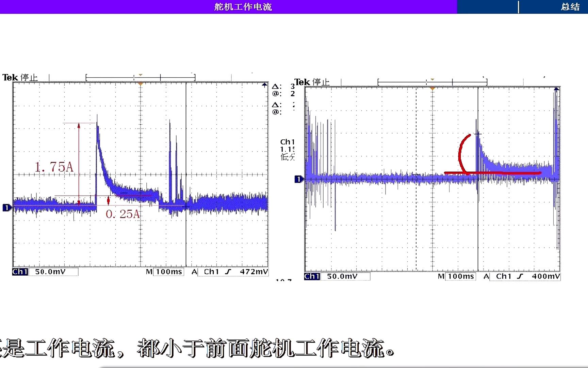Click the 1.75A peak current label
The image size is (588, 368).
coord(54,167)
